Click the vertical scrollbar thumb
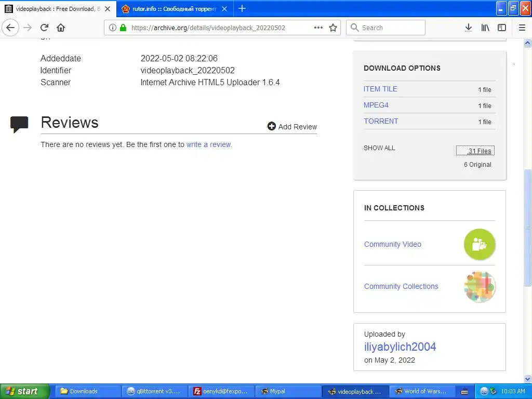Image resolution: width=532 pixels, height=399 pixels. point(528,228)
